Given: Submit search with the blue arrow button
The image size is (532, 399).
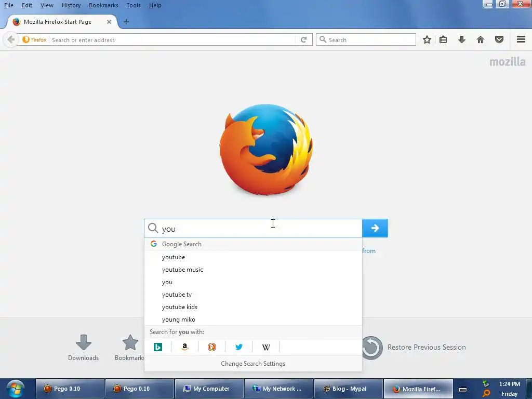Looking at the screenshot, I should point(375,228).
